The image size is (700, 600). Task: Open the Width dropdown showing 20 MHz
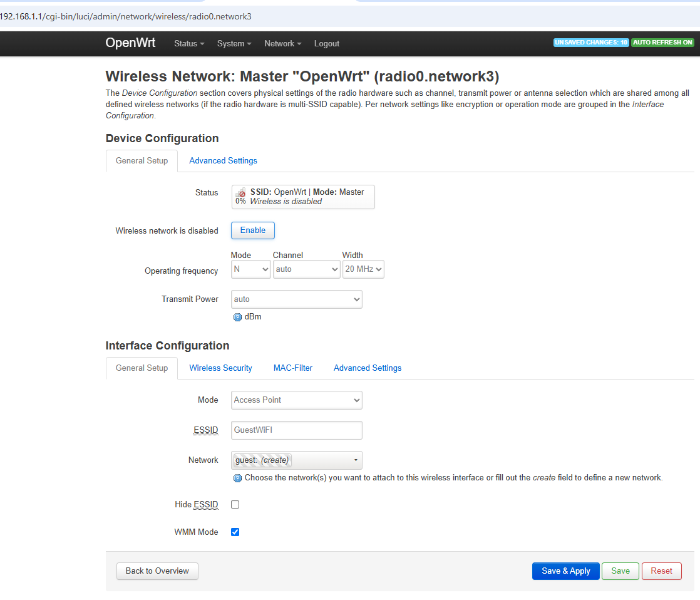[363, 269]
